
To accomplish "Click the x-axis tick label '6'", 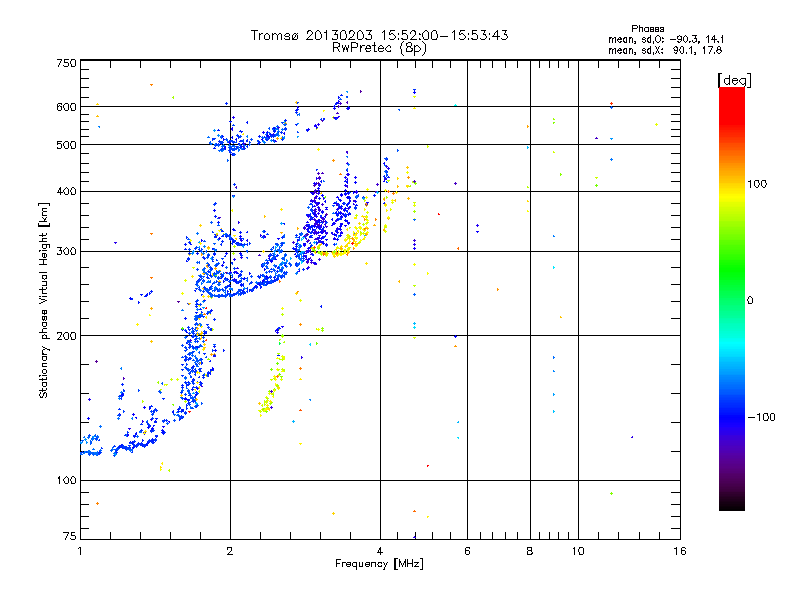I will coord(467,551).
